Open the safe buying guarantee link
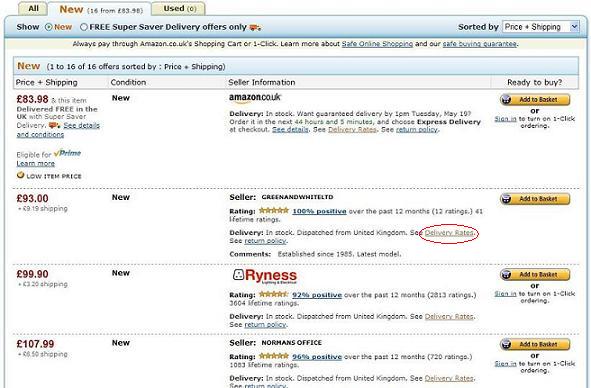The width and height of the screenshot is (591, 388). (479, 44)
